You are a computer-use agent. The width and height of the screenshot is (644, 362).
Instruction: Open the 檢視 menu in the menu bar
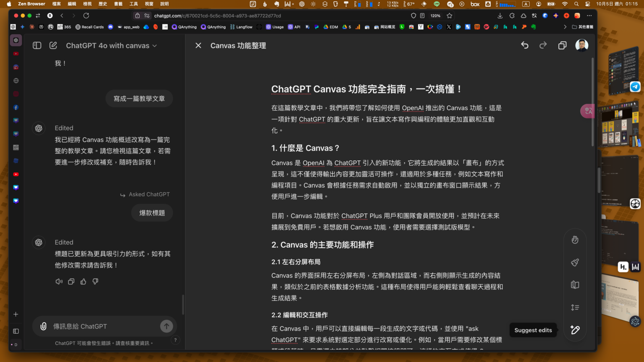tap(88, 4)
